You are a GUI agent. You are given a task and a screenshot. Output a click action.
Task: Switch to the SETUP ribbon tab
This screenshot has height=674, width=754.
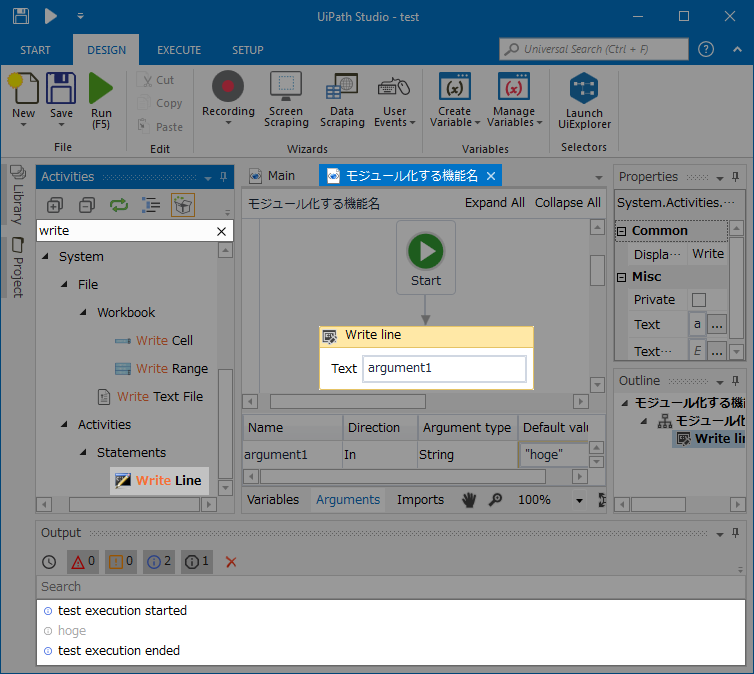point(248,50)
